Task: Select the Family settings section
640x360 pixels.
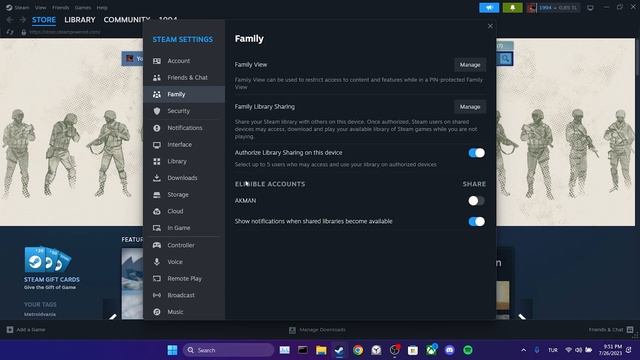Action: (x=184, y=94)
